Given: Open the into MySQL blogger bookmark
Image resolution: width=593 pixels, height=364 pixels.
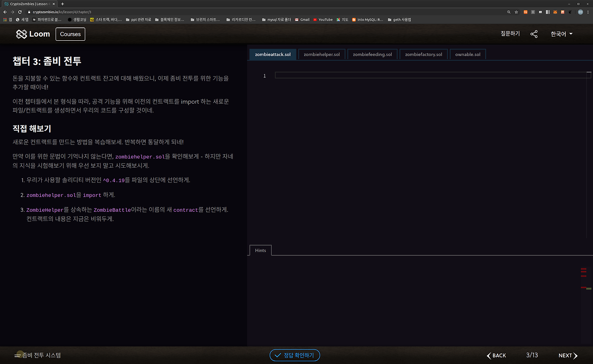Looking at the screenshot, I should pyautogui.click(x=368, y=19).
